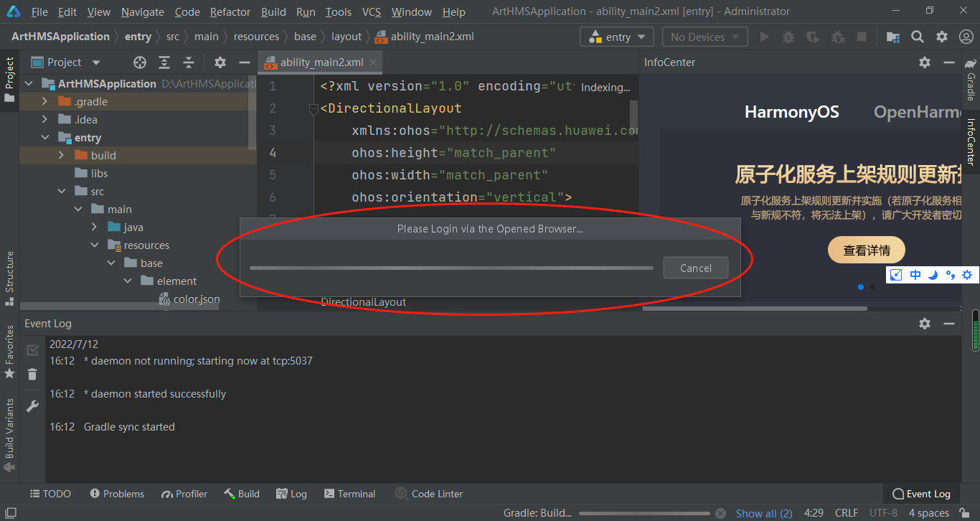The height and width of the screenshot is (521, 980).
Task: Open the Project Structure folder icon
Action: click(893, 37)
